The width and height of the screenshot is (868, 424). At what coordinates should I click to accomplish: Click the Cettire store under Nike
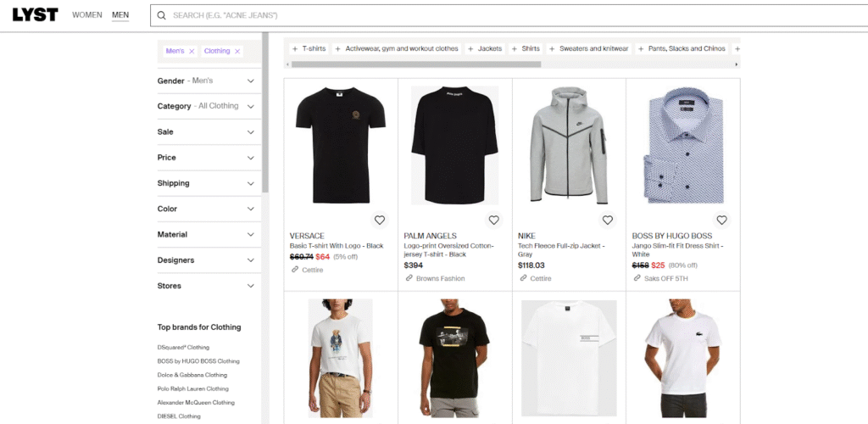[541, 278]
